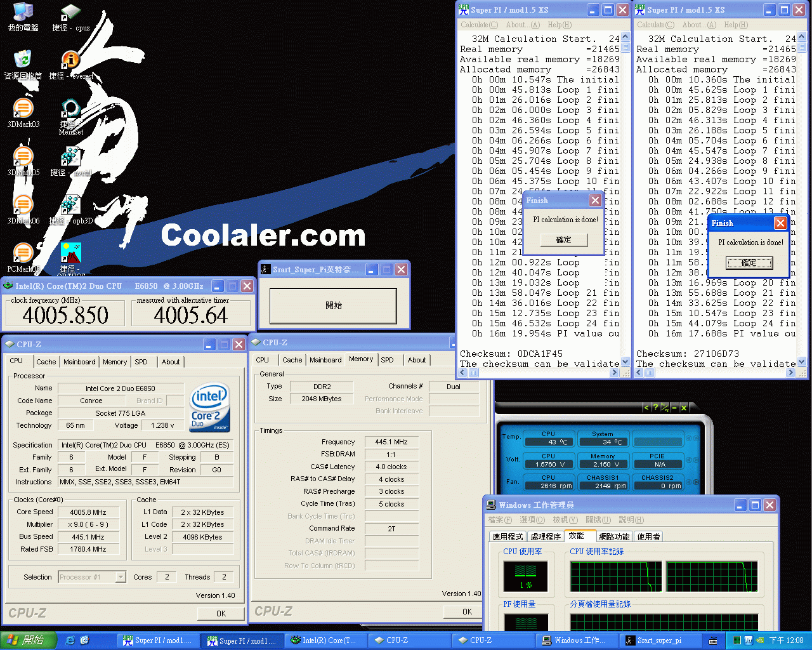812x650 pixels.
Task: Open About menu in the left Super PI window
Action: (x=523, y=25)
